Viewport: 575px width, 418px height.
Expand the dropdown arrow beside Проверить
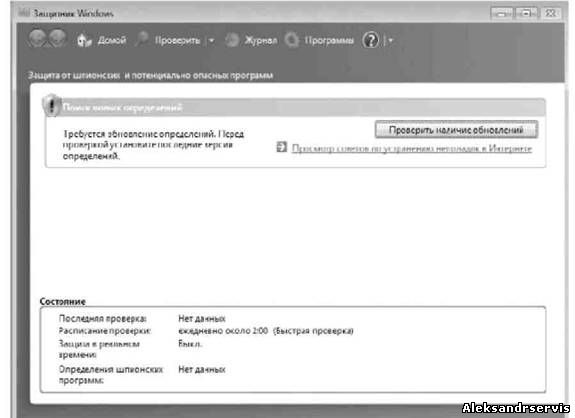coord(212,40)
